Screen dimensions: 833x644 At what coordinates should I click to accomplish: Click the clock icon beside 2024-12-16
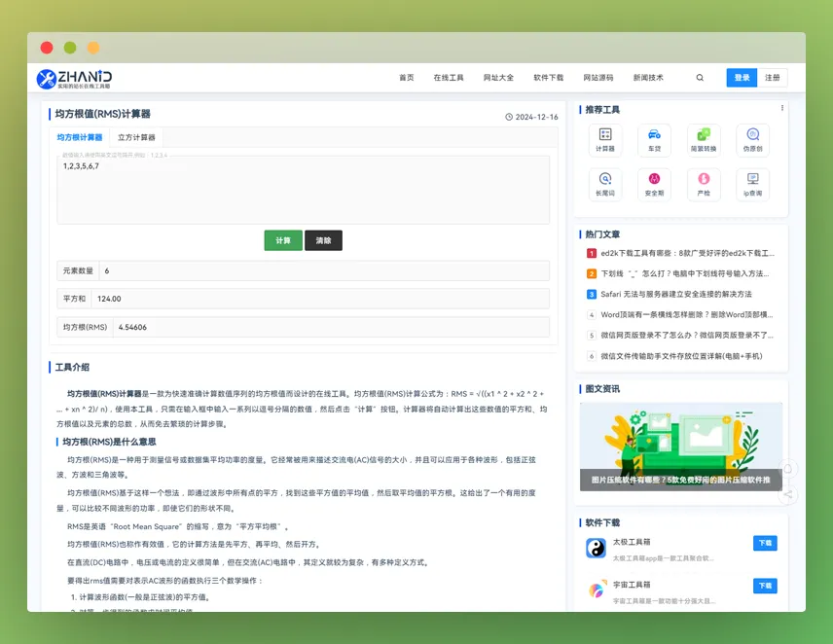(x=508, y=117)
